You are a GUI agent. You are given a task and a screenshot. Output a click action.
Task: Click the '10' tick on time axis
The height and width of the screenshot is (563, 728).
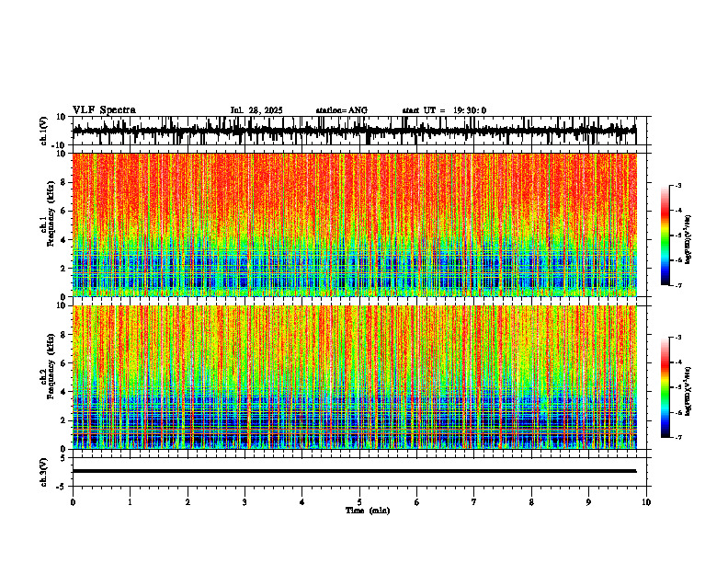(x=646, y=502)
